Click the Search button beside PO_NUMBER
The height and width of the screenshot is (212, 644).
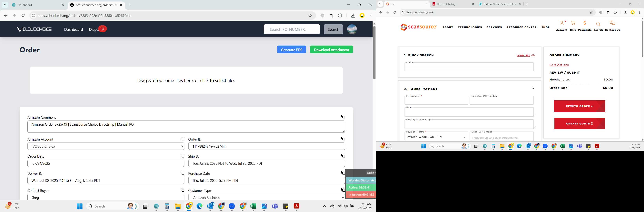pyautogui.click(x=333, y=29)
